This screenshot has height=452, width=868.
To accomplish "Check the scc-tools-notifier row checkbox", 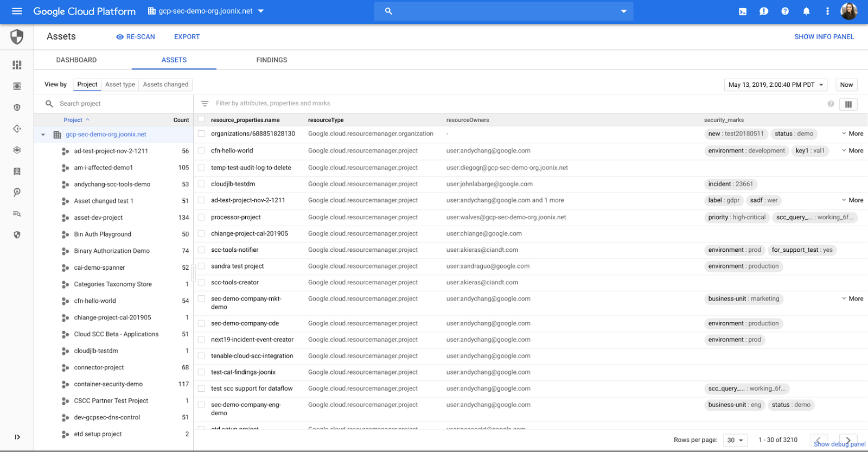I will coord(202,250).
